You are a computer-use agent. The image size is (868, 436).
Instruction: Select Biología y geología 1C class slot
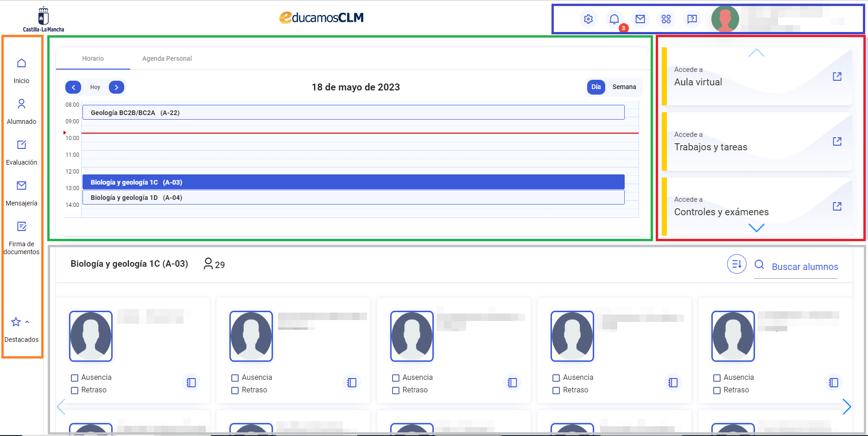[x=353, y=182]
